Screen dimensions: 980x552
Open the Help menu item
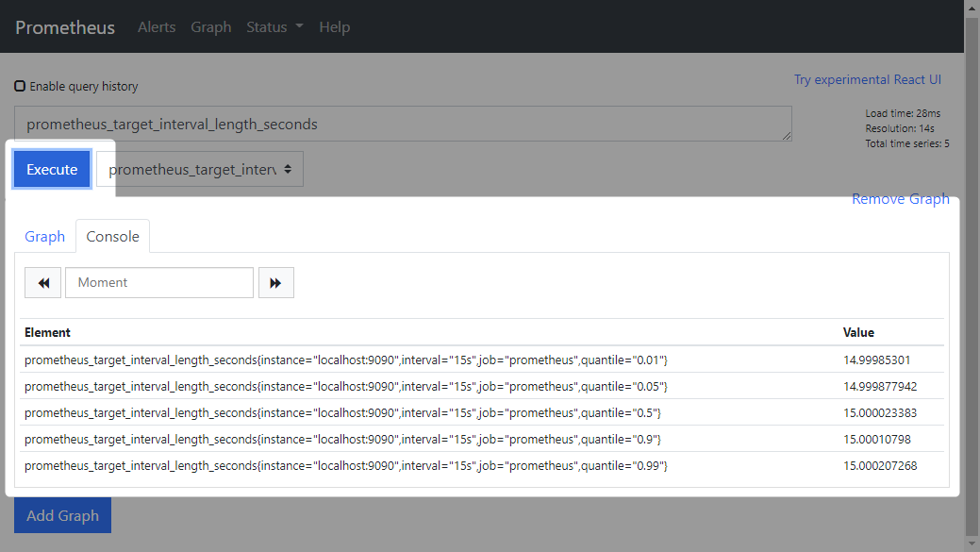[x=335, y=26]
